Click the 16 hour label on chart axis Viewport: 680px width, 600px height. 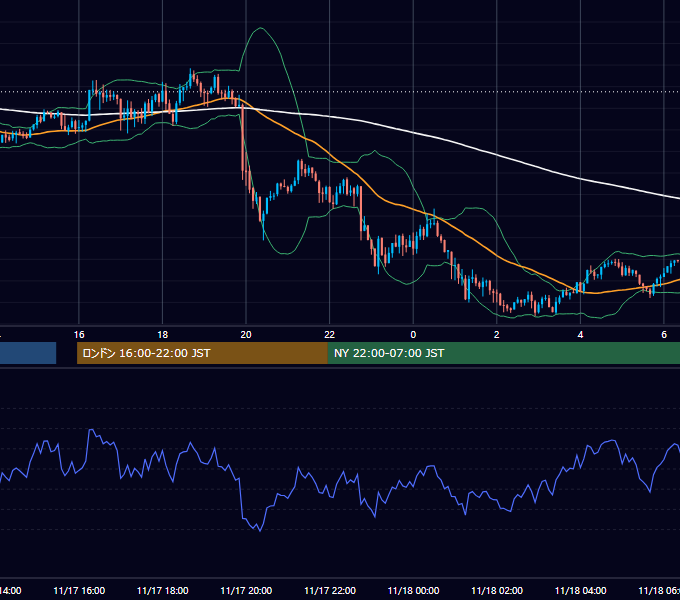pyautogui.click(x=79, y=335)
